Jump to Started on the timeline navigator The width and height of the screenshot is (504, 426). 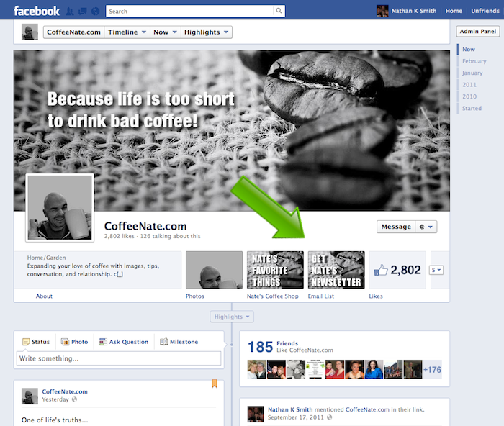point(472,108)
